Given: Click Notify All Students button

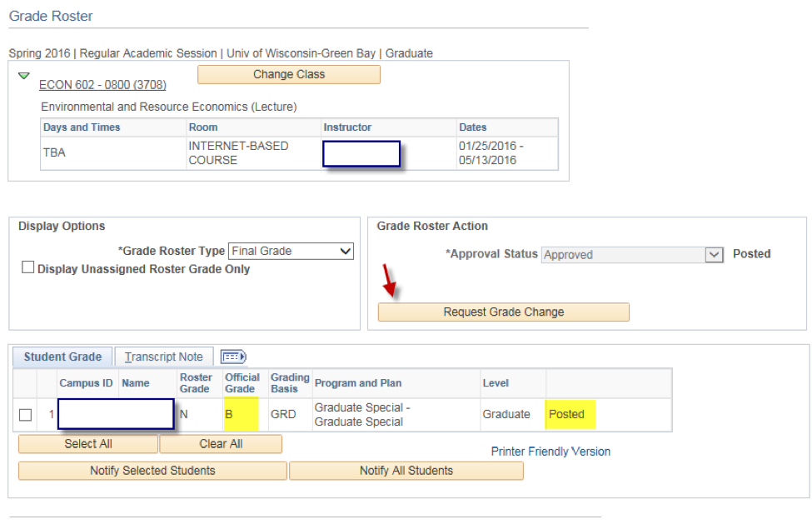Looking at the screenshot, I should coord(406,471).
